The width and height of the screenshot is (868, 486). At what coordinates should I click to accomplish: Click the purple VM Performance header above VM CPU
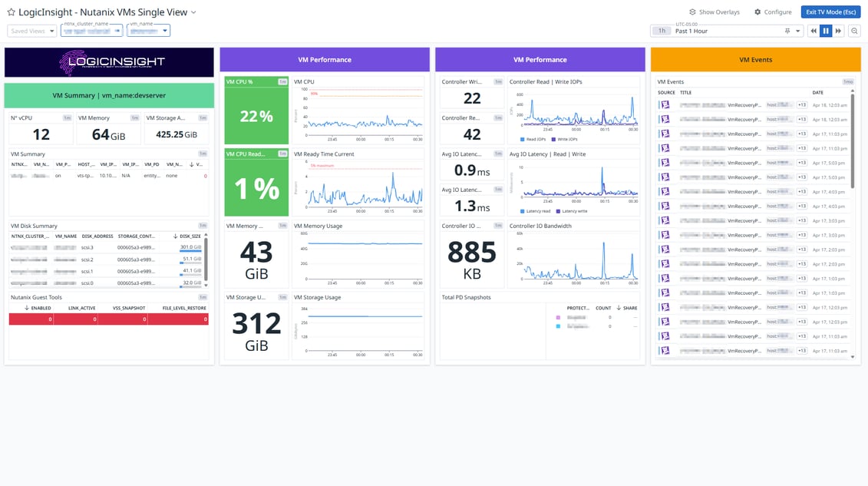pos(325,60)
